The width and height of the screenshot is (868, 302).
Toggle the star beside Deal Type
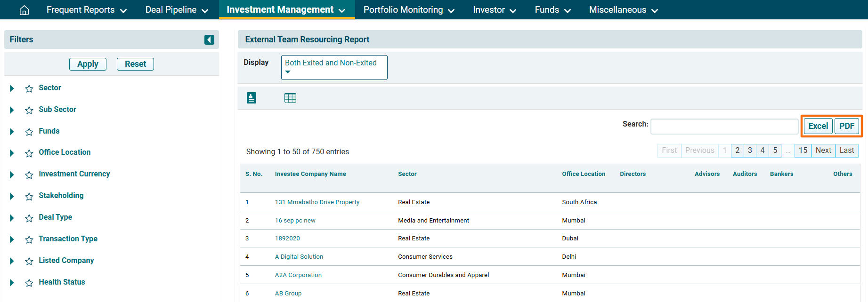tap(29, 218)
